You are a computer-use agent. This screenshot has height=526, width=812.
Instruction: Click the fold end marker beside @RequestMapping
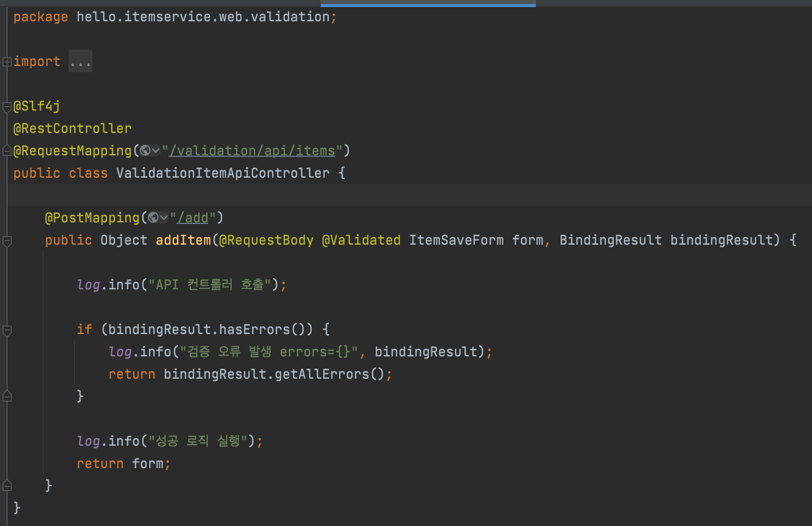point(7,151)
